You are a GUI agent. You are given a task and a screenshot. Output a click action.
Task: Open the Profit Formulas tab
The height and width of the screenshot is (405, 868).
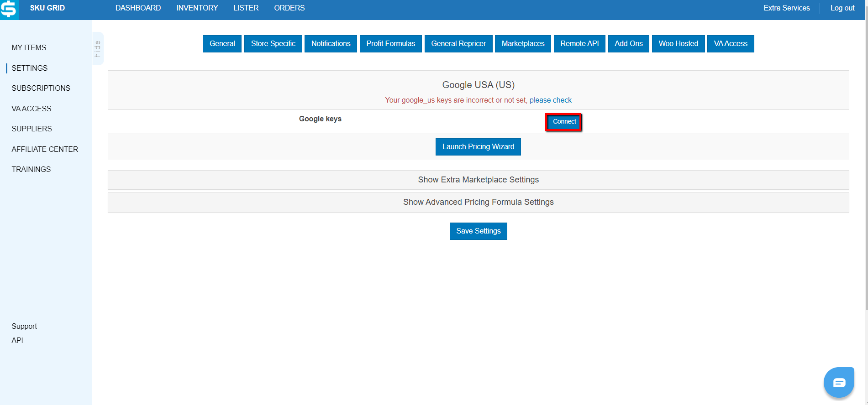coord(391,44)
